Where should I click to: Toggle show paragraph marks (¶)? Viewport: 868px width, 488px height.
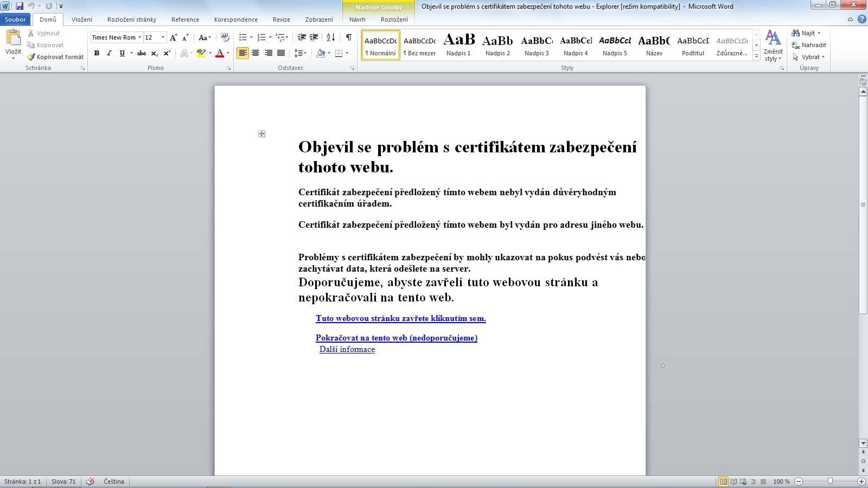(x=348, y=37)
